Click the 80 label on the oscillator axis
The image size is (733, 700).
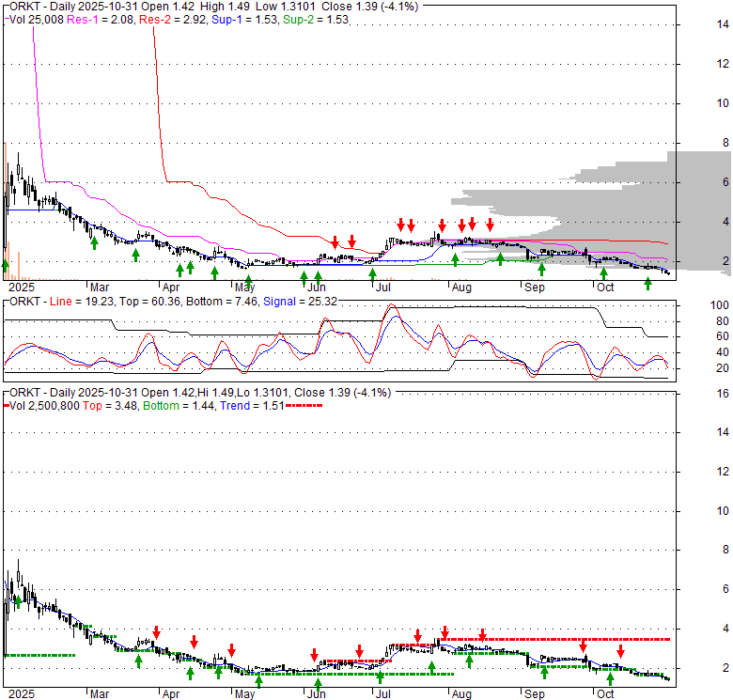point(723,321)
